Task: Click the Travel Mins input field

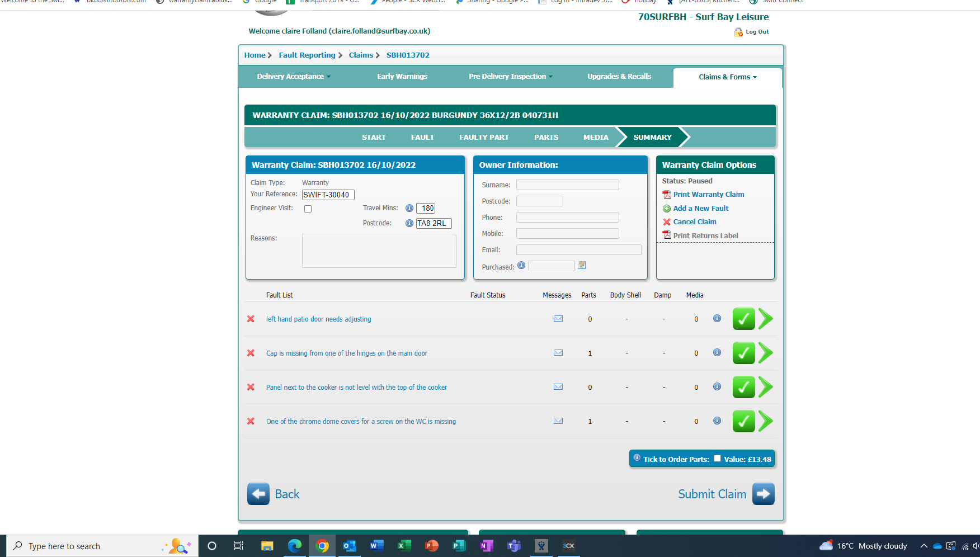Action: click(426, 208)
